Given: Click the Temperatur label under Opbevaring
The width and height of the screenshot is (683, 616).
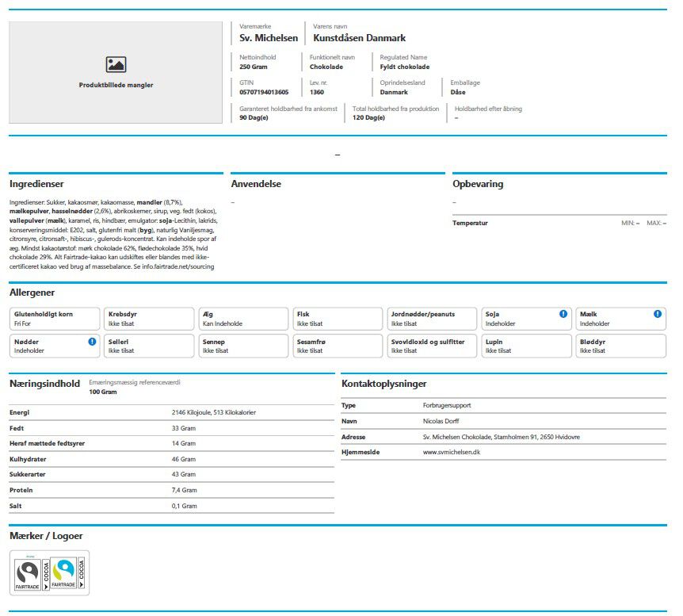Looking at the screenshot, I should point(470,223).
